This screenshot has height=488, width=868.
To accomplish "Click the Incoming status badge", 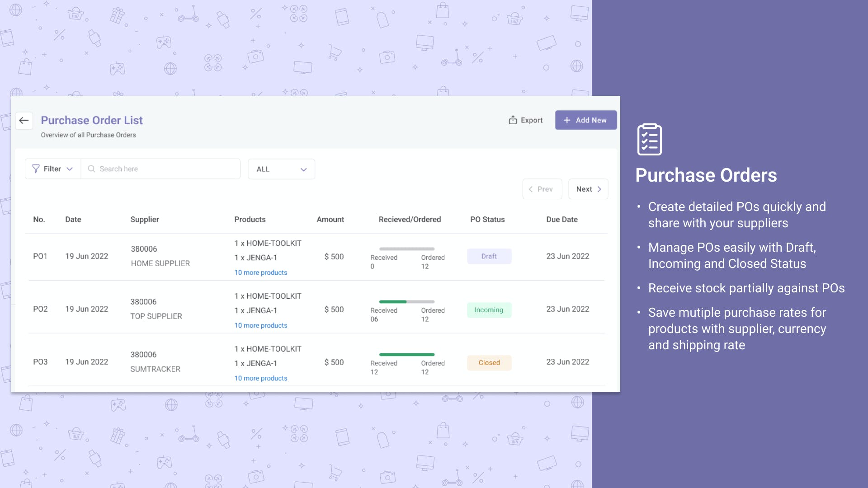I will (489, 310).
